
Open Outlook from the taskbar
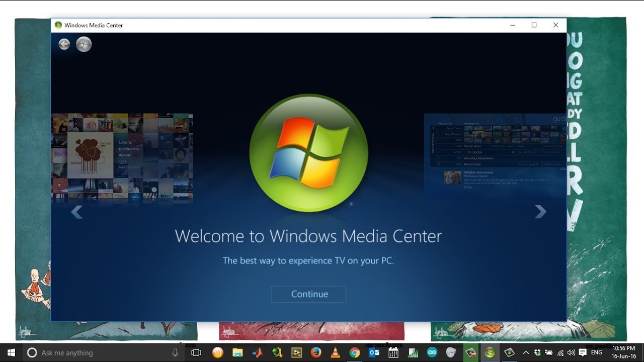374,352
